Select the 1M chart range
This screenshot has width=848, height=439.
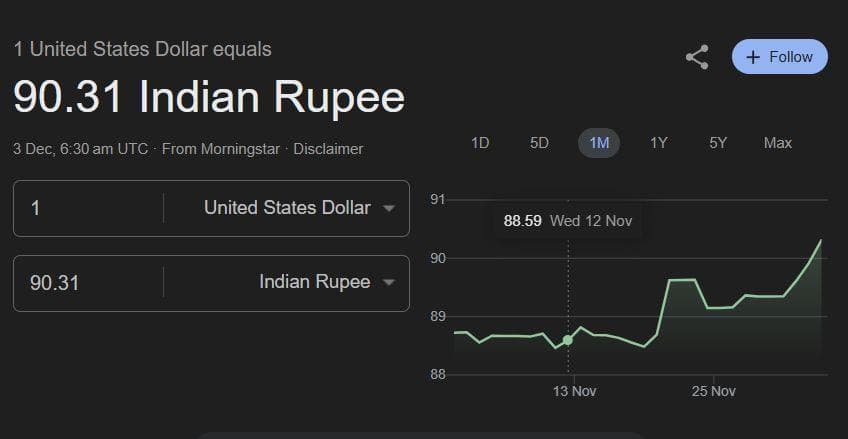point(599,143)
